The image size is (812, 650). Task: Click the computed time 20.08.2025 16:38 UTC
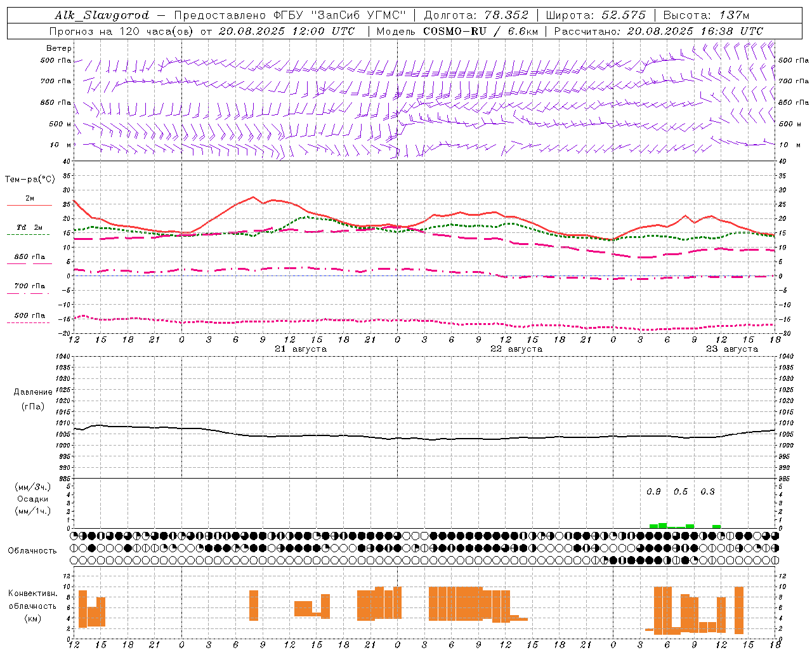(x=695, y=31)
